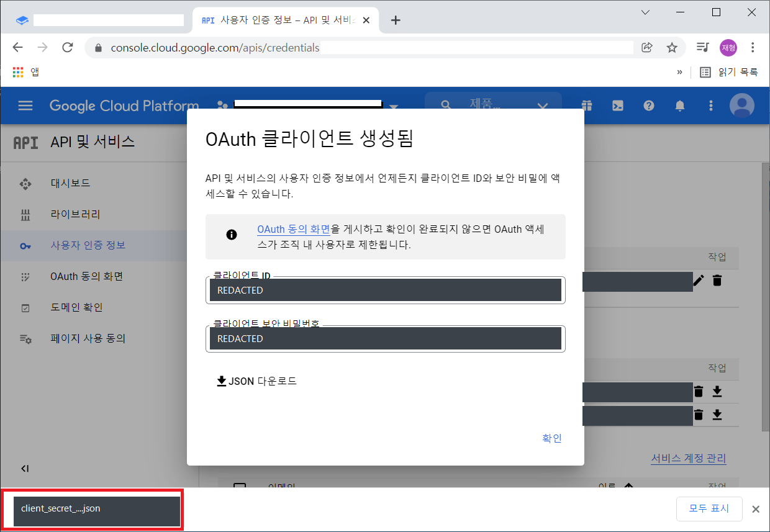
Task: Open notifications bell icon
Action: (680, 106)
